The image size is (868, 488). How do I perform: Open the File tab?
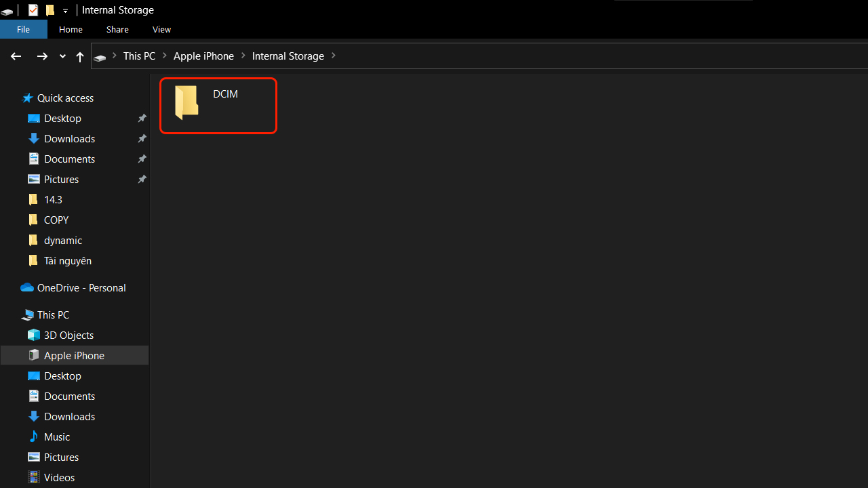coord(24,29)
